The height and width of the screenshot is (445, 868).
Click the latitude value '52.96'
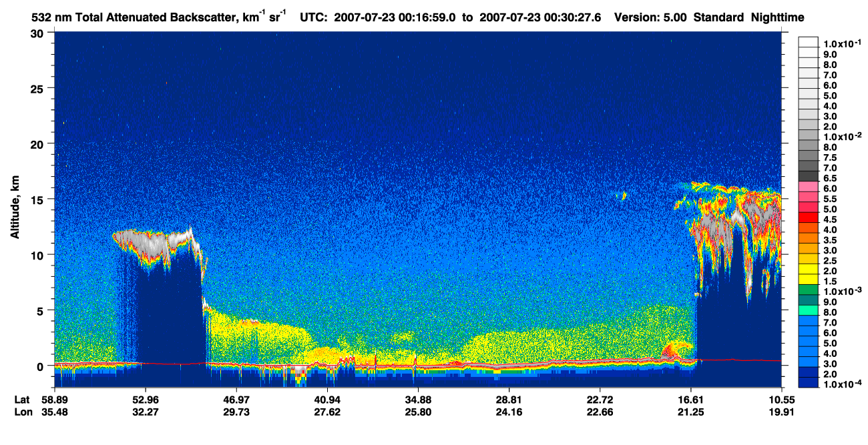[x=145, y=400]
